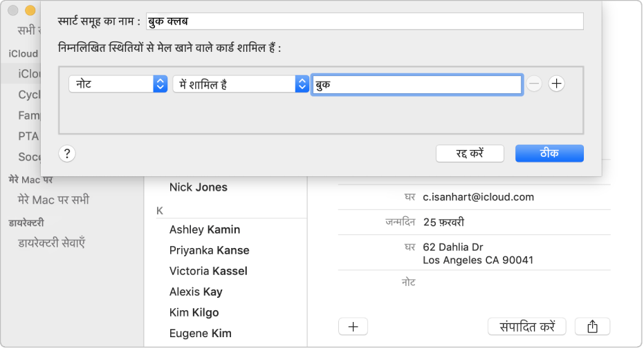
Task: Open the में शामिल है condition dropdown
Action: pos(241,84)
